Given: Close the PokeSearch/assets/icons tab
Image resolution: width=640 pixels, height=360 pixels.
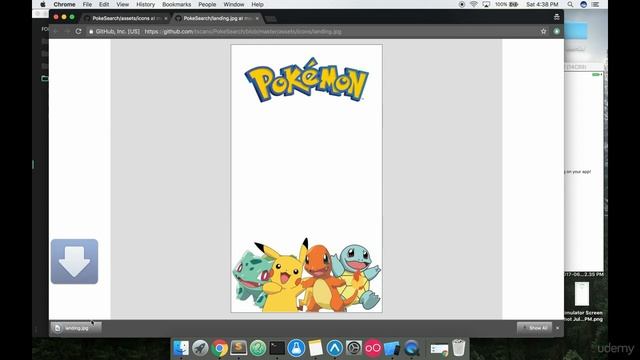Looking at the screenshot, I should (166, 18).
